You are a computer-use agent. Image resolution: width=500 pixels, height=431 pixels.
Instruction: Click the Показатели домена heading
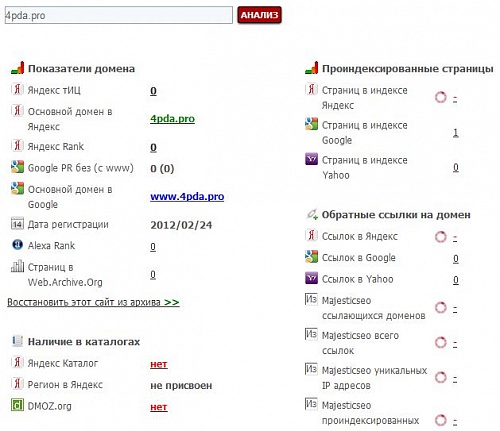(x=81, y=69)
